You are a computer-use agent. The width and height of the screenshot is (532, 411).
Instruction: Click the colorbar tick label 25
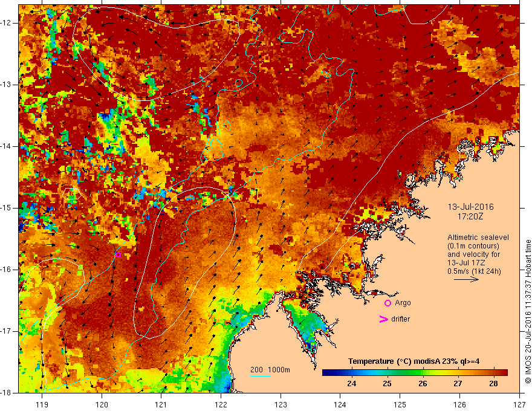(387, 384)
